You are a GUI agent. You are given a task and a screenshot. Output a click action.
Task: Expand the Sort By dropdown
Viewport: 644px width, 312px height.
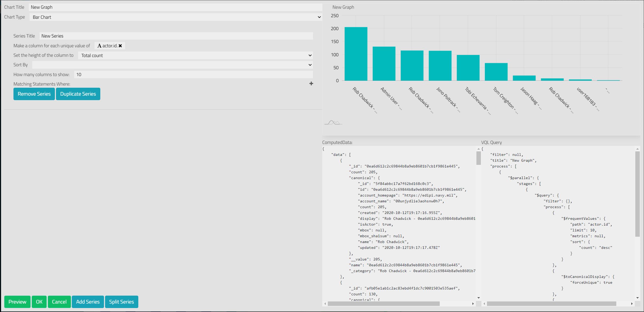click(x=172, y=65)
